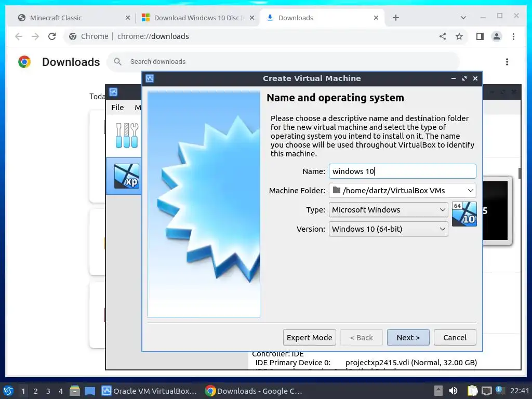Go back in Chrome
The width and height of the screenshot is (532, 399).
19,36
